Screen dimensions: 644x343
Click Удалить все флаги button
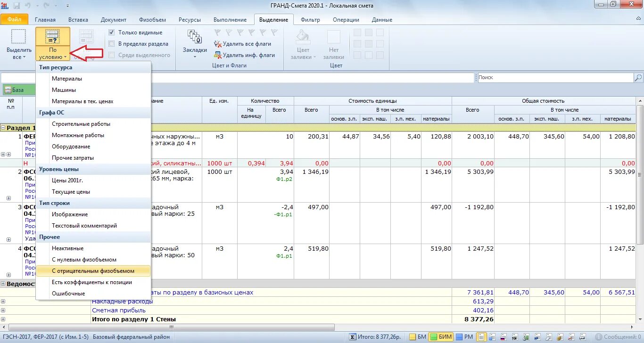click(x=242, y=44)
